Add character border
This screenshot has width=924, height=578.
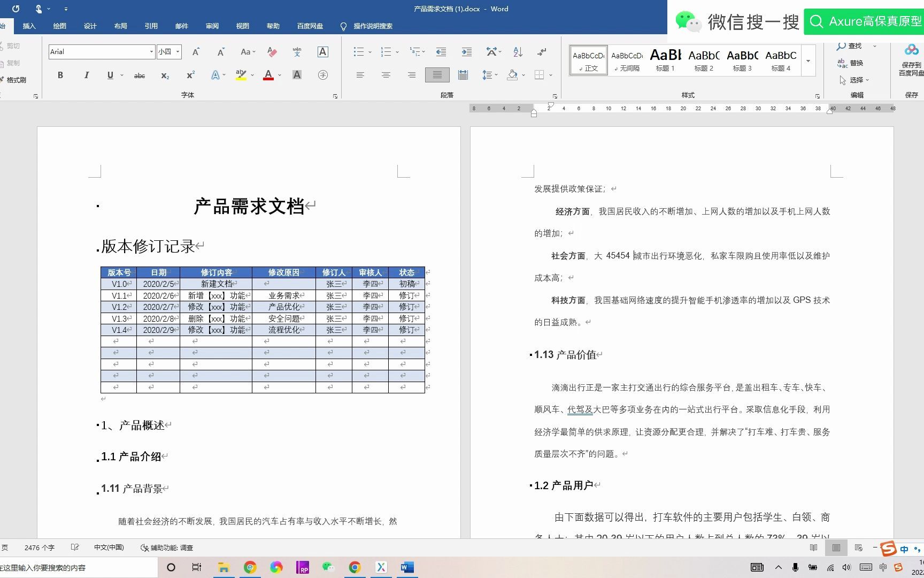pos(323,52)
